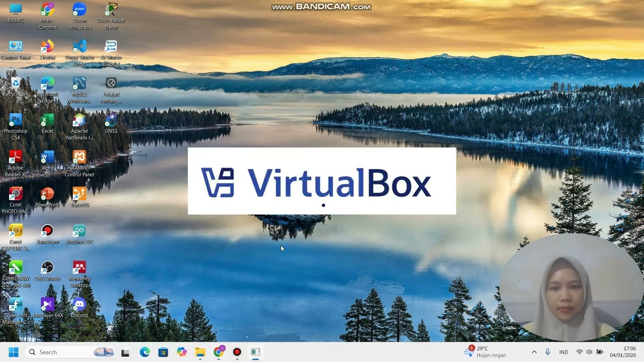Open the Corel Font Manager shortcut
The width and height of the screenshot is (644, 362).
(x=16, y=311)
